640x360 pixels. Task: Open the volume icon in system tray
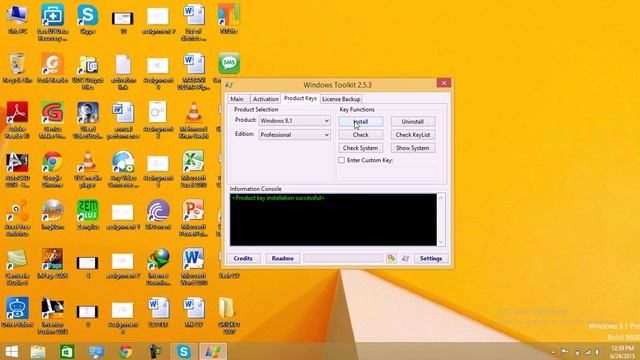click(597, 352)
